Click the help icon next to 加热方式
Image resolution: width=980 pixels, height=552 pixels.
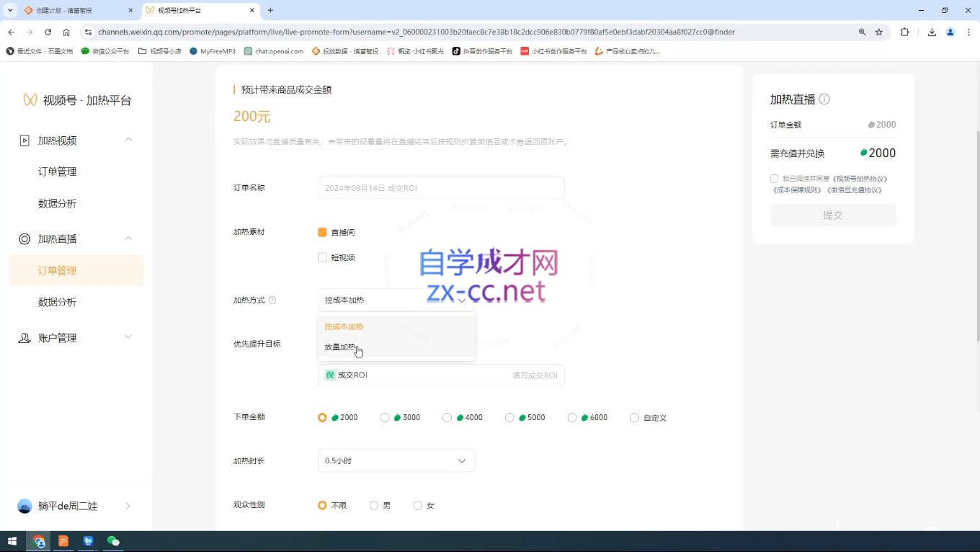coord(272,300)
